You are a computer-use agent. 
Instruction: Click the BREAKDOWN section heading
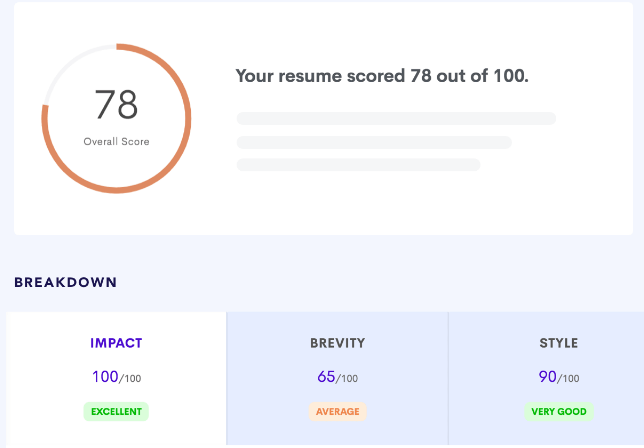click(66, 283)
